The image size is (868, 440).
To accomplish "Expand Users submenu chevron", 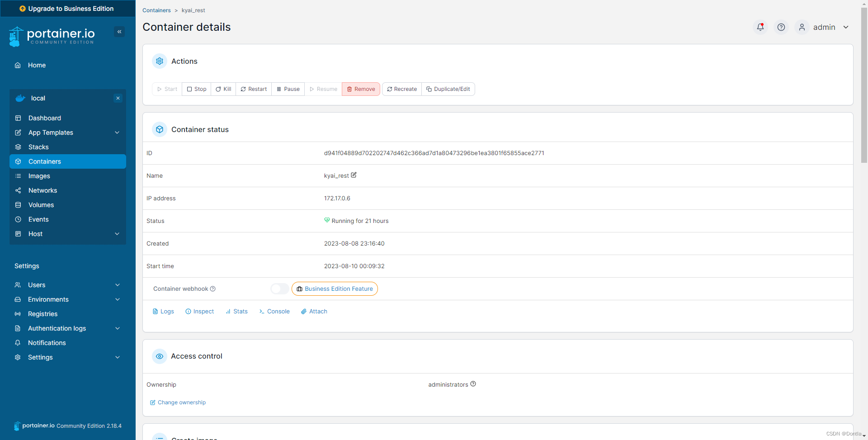I will (x=118, y=285).
